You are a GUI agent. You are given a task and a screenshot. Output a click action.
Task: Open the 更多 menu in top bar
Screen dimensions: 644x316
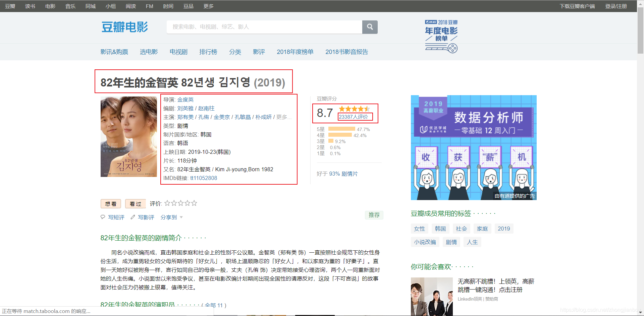208,6
